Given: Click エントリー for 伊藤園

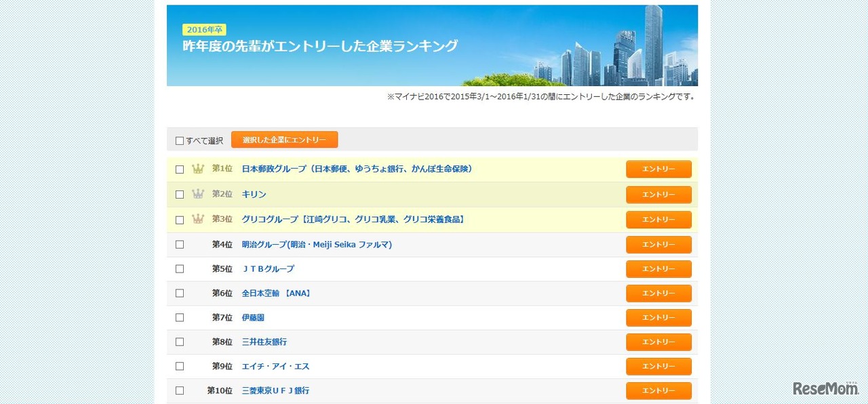Looking at the screenshot, I should tap(658, 317).
